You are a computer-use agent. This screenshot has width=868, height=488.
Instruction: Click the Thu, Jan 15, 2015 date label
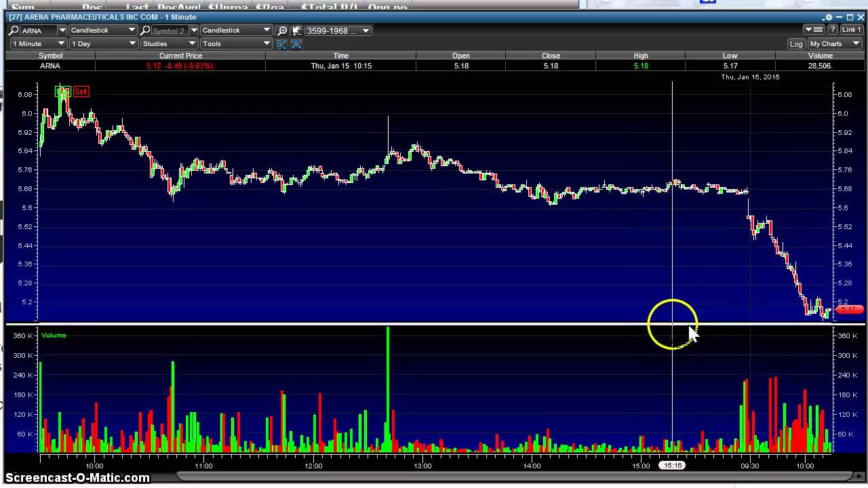tap(750, 77)
